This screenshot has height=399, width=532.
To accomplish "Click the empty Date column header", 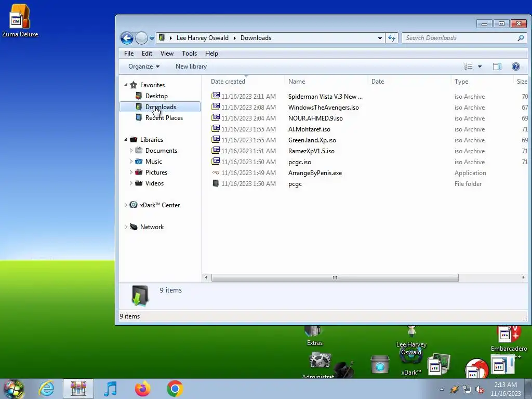I will click(409, 82).
